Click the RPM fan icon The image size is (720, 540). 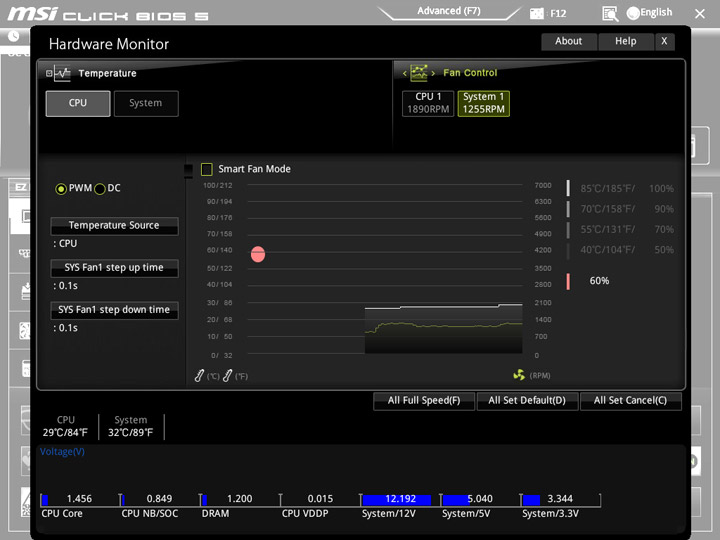coord(519,375)
